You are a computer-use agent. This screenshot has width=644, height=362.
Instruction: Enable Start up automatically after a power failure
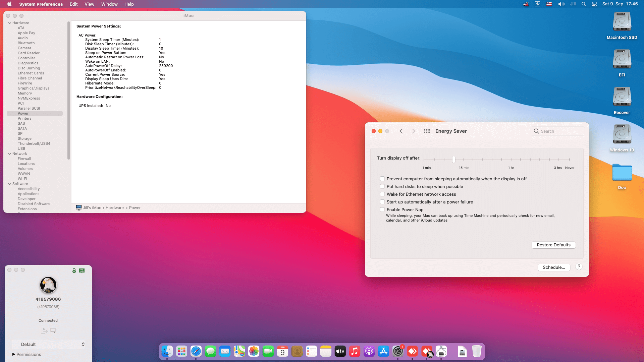coord(382,202)
